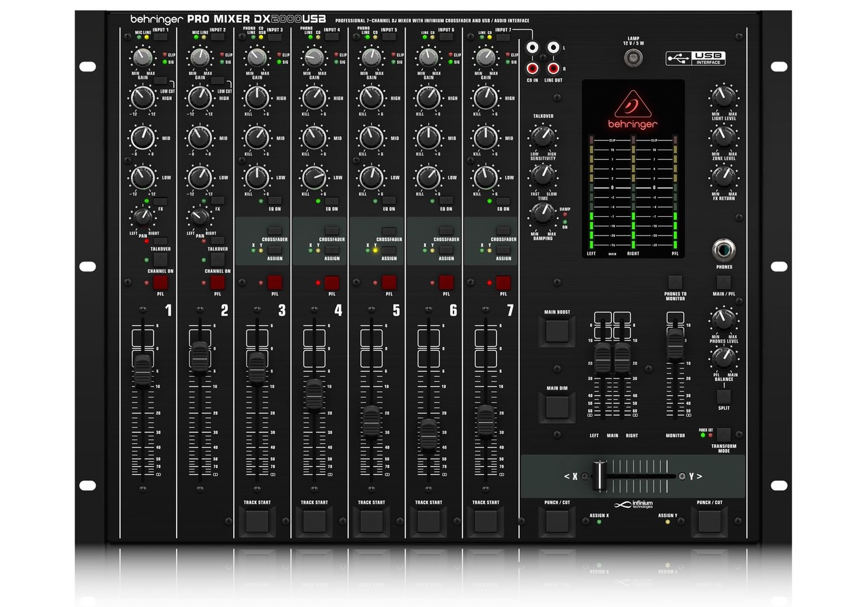Switch the INPUT 1 Mic/Line selector

click(x=160, y=37)
